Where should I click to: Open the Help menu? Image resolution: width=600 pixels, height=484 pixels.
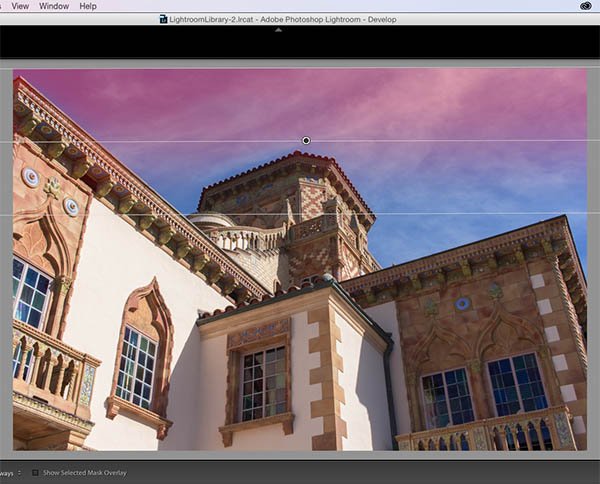tap(88, 6)
